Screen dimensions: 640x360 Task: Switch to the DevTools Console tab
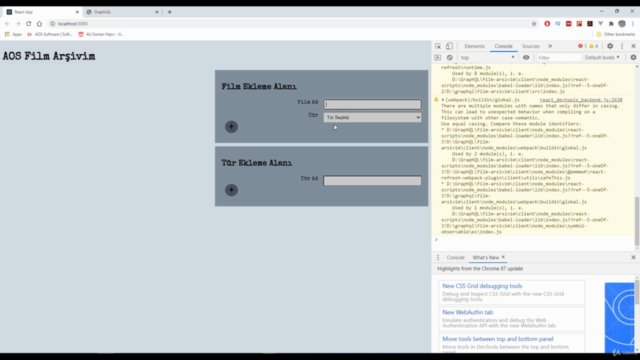tap(503, 46)
